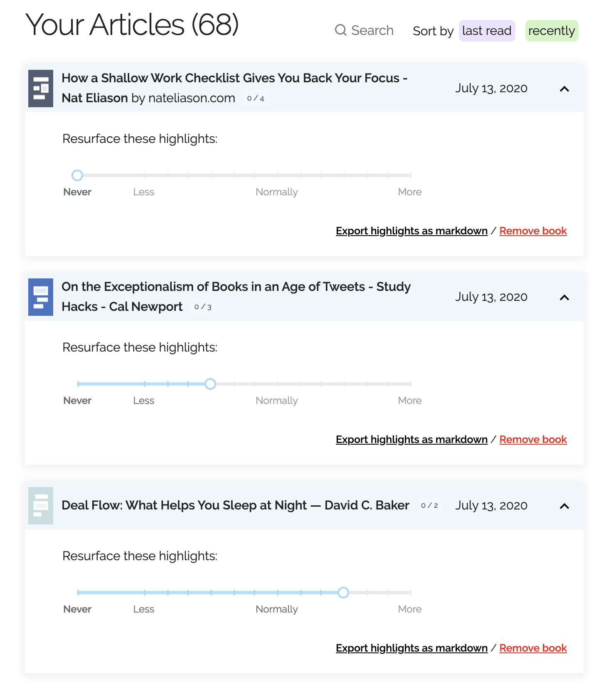Image resolution: width=616 pixels, height=689 pixels.
Task: Click the article icon next to Deal Flow
Action: [40, 506]
